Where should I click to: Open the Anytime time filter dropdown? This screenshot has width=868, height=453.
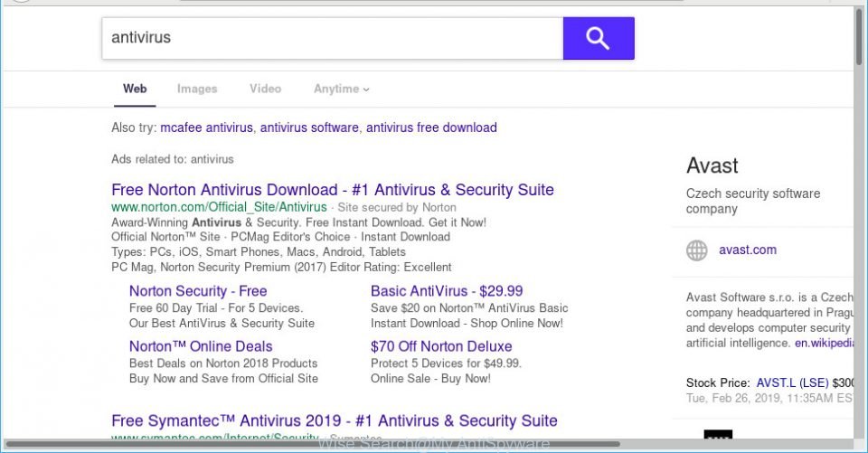[x=341, y=89]
